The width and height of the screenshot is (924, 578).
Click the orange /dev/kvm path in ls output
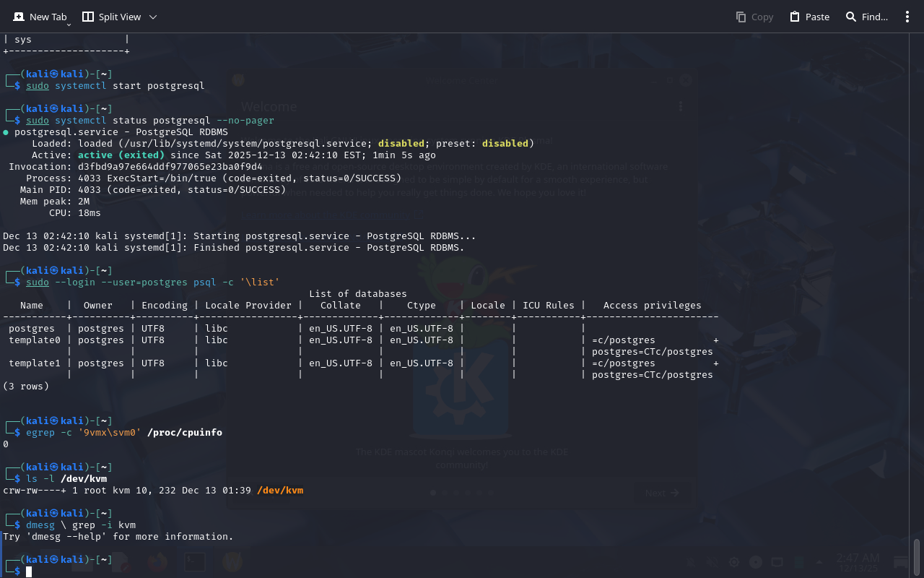279,491
